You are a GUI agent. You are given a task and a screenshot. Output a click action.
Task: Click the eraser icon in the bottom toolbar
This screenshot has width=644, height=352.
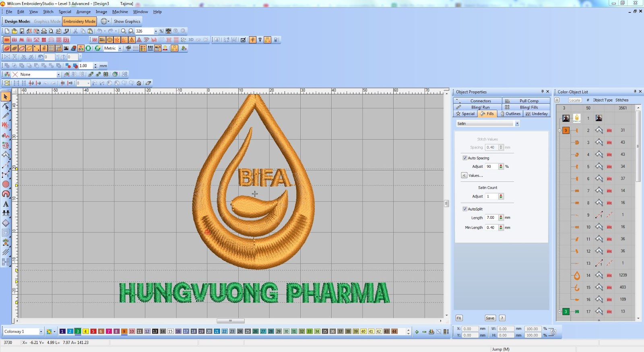148,83
